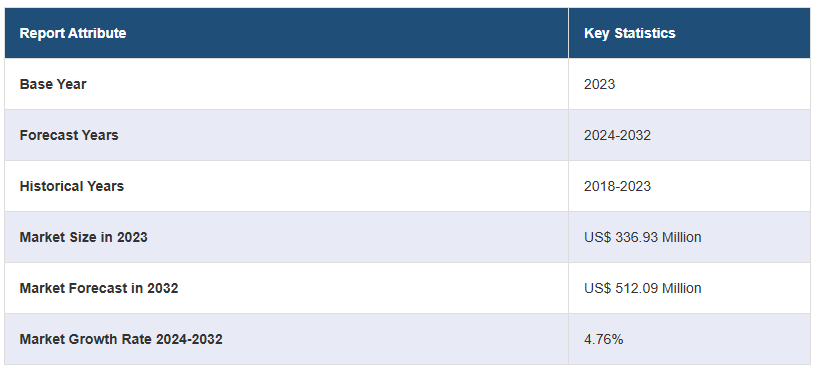The width and height of the screenshot is (818, 368).
Task: Click the 2024-2032 forecast years value
Action: click(617, 135)
